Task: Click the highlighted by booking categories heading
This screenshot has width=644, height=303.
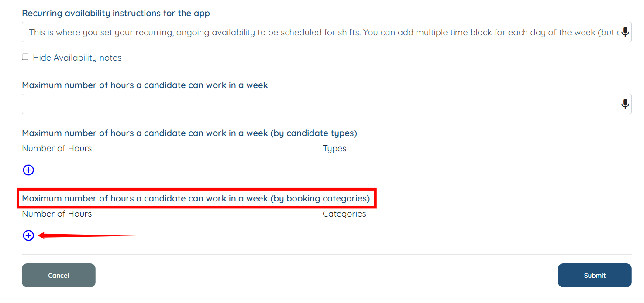Action: (x=196, y=198)
